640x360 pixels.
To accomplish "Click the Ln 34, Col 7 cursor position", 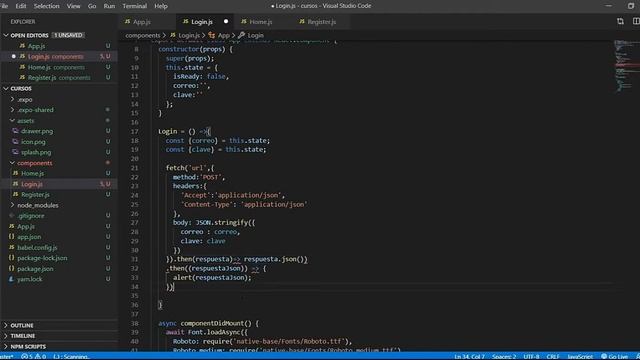I will tap(469, 356).
